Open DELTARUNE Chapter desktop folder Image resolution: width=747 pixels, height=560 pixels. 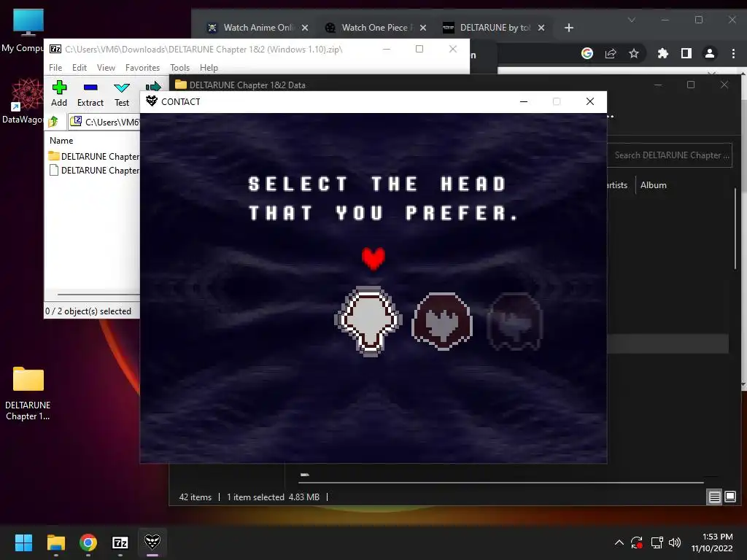(x=28, y=393)
